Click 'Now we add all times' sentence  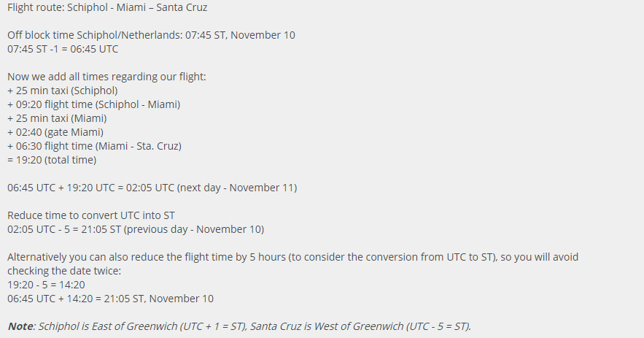(x=106, y=77)
